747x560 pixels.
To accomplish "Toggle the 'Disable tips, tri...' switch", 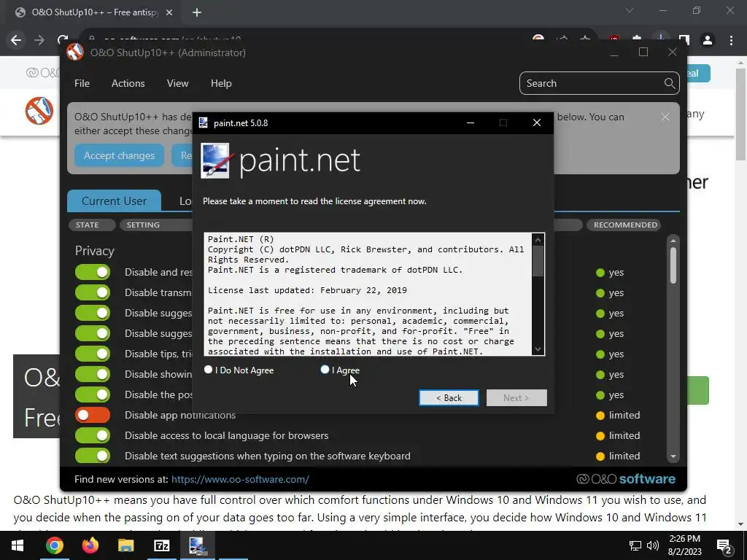I will 93,354.
